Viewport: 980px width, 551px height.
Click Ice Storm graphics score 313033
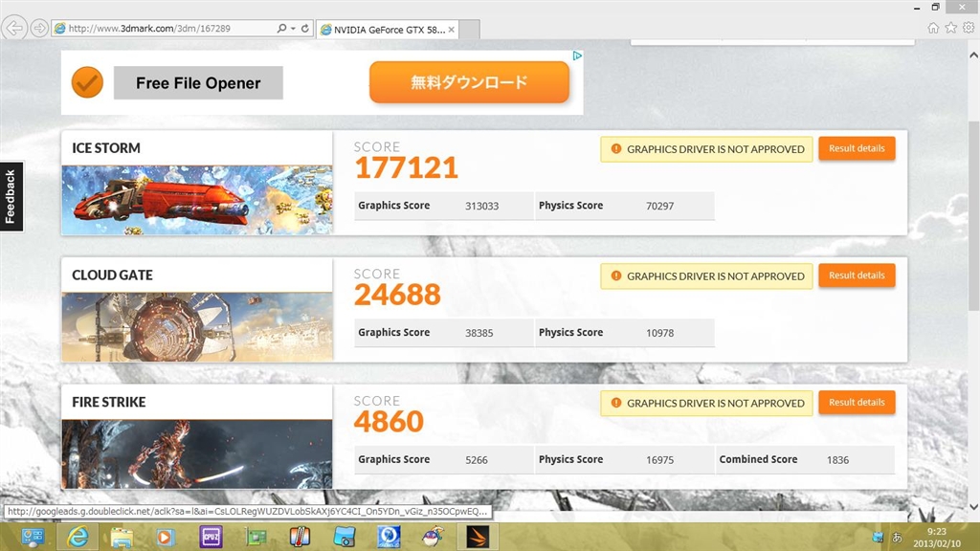[482, 207]
